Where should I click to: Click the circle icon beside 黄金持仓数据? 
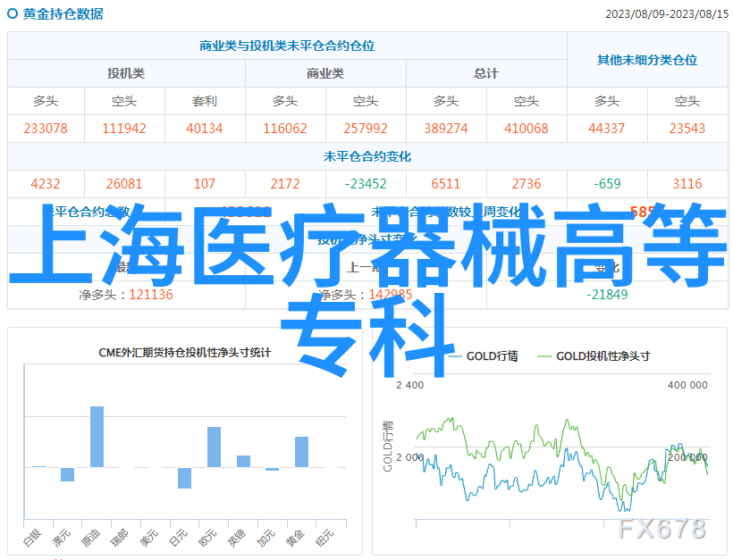point(14,14)
